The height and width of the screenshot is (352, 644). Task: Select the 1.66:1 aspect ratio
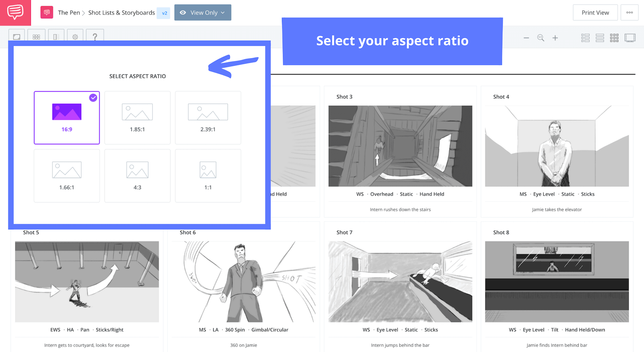67,176
